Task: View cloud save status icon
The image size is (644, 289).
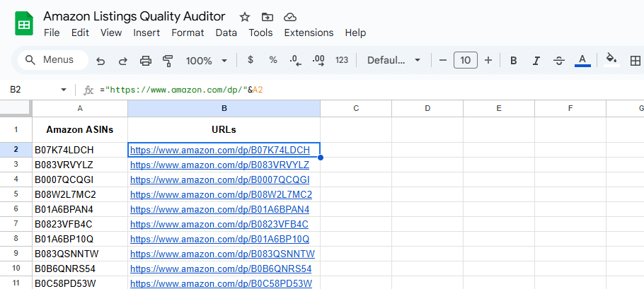Action: pos(289,16)
